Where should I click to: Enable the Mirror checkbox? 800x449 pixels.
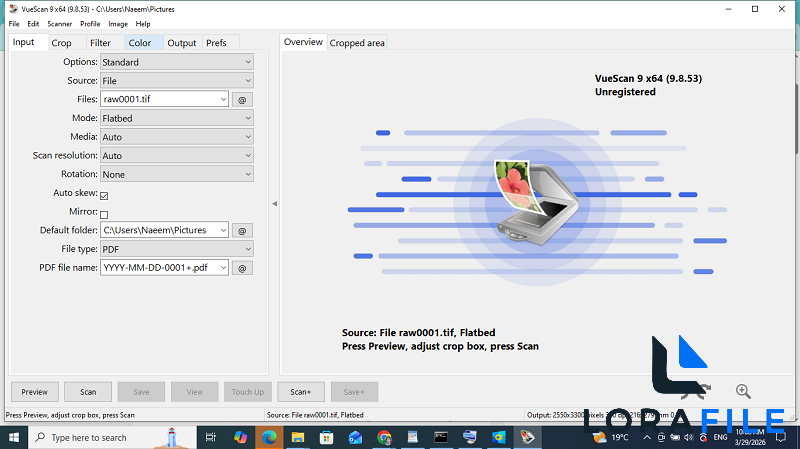104,215
